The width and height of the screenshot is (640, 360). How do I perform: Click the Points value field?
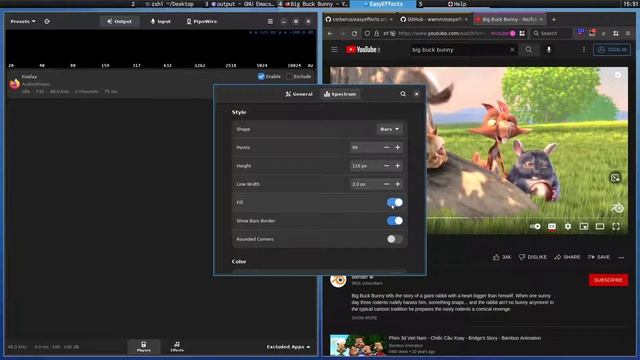point(365,147)
